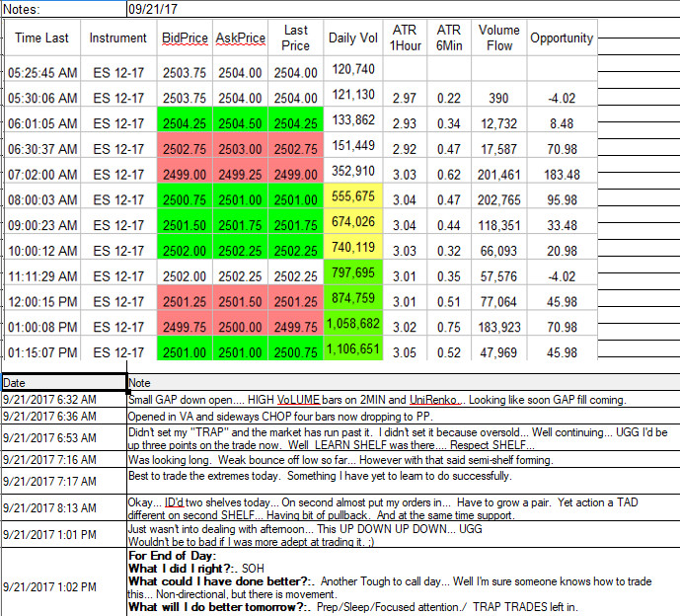Screen dimensions: 680x616
Task: Select the 9/21/2017 6:53 AM date cell
Action: tap(64, 437)
